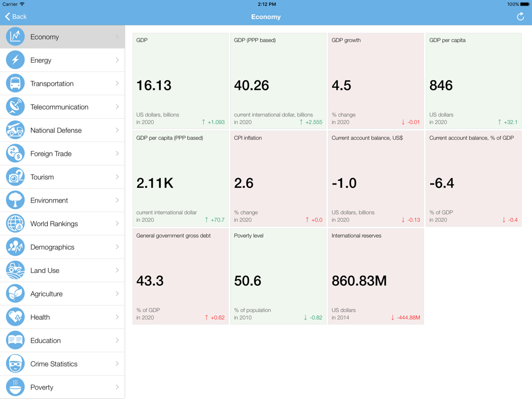The width and height of the screenshot is (532, 399).
Task: Click the Health heartbeat icon
Action: click(15, 317)
